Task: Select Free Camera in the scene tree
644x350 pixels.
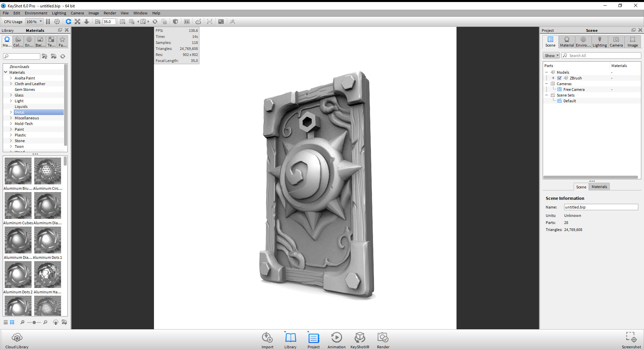Action: tap(574, 90)
